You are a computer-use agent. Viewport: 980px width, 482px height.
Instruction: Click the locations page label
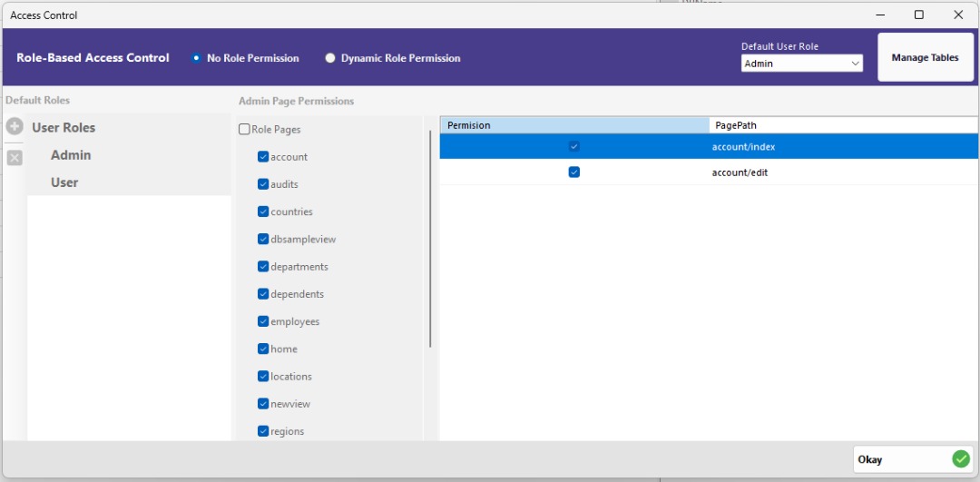[x=291, y=377]
